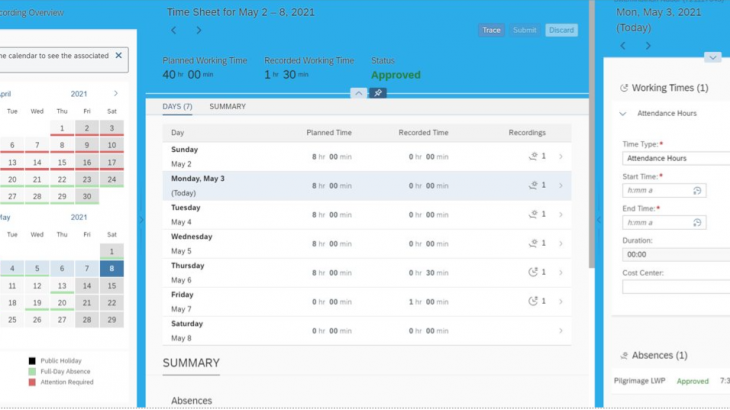Go to next month in calendar

115,93
